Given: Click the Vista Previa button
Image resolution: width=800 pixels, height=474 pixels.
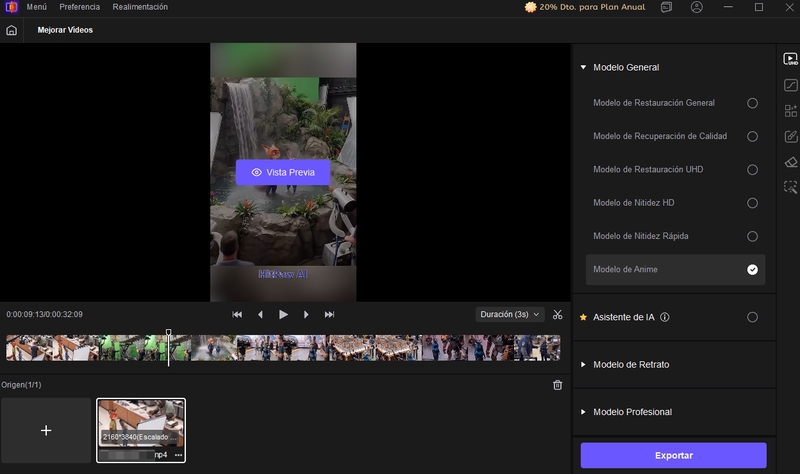Looking at the screenshot, I should coord(283,172).
